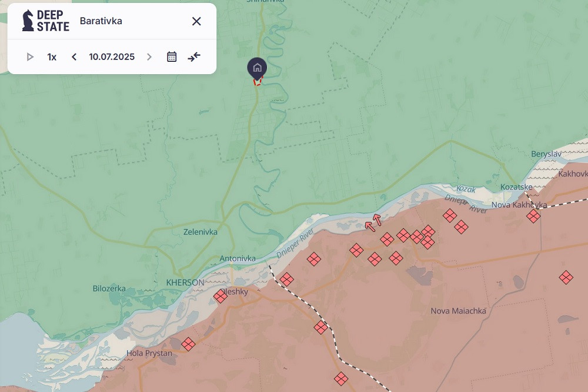Close the Barativka info panel
Viewport: 588px width, 392px height.
196,21
